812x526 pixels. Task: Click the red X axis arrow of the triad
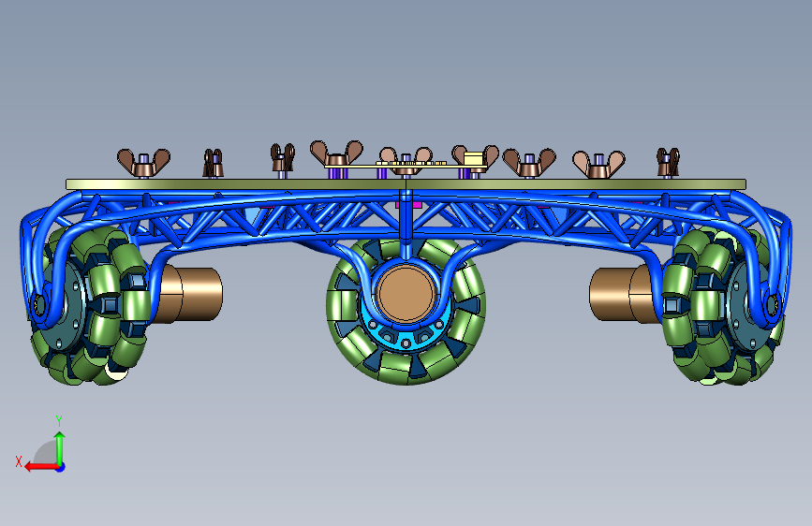[x=41, y=467]
